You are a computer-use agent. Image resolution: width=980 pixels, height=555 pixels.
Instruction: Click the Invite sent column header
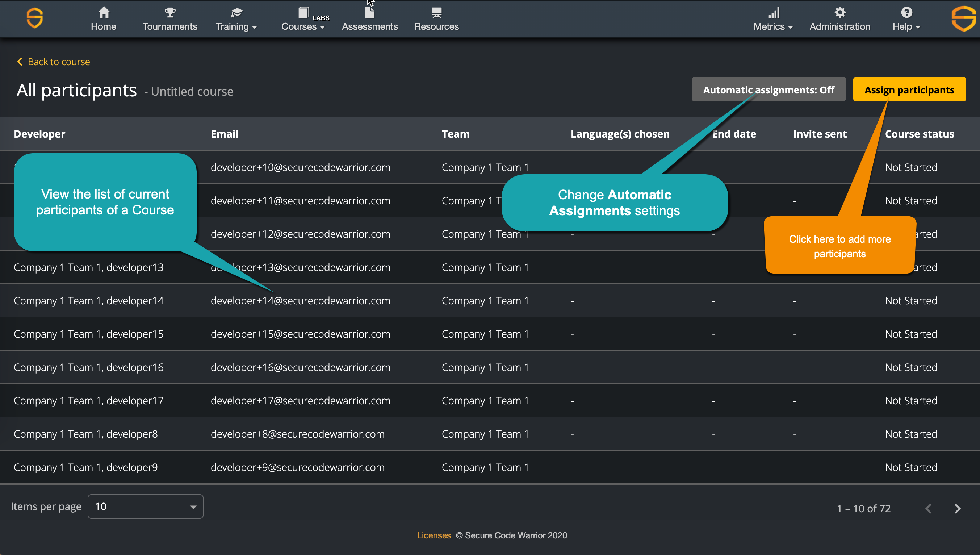coord(820,134)
